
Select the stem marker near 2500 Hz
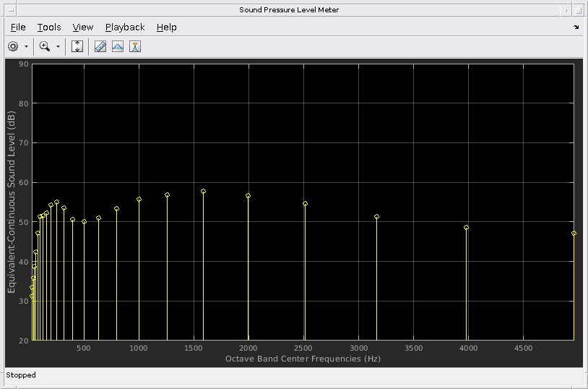(x=305, y=203)
